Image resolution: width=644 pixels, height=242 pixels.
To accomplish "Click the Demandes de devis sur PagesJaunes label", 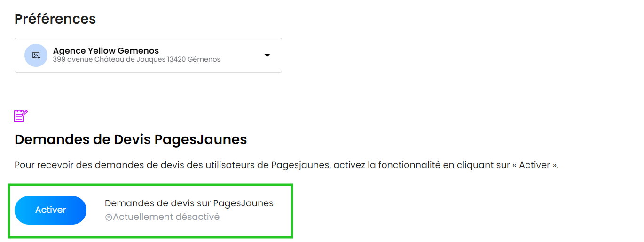I will 189,203.
